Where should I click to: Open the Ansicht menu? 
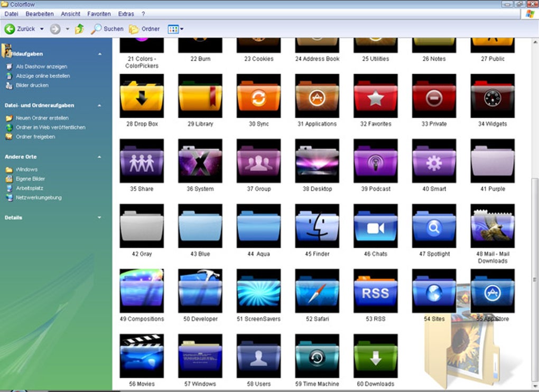[x=70, y=14]
